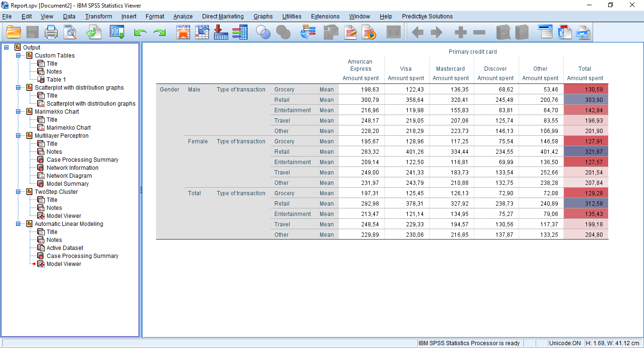Open Print Preview from the toolbar
Viewport: 644px width, 348px height.
click(x=70, y=32)
